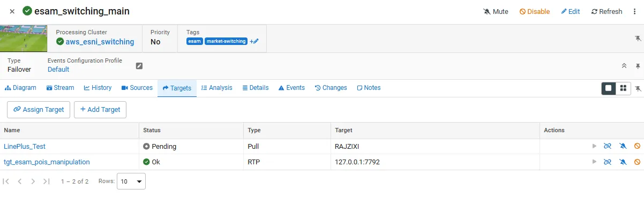The image size is (644, 220).
Task: Sort by the Status column header
Action: pyautogui.click(x=152, y=130)
